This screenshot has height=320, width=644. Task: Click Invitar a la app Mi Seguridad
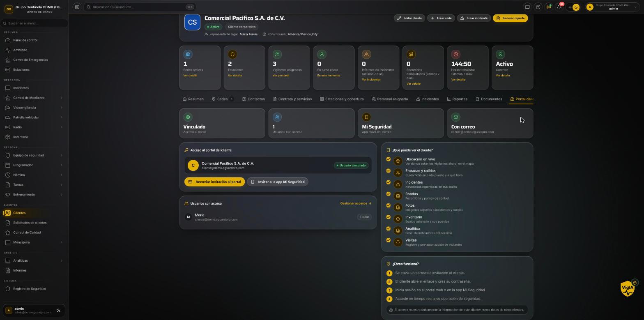pyautogui.click(x=278, y=182)
